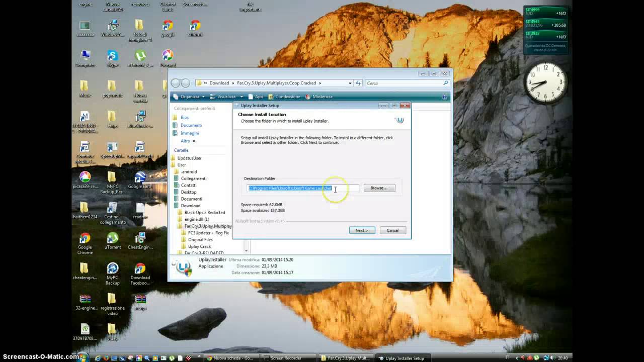Click the UplayInstaller icon in details pane

coord(183,267)
